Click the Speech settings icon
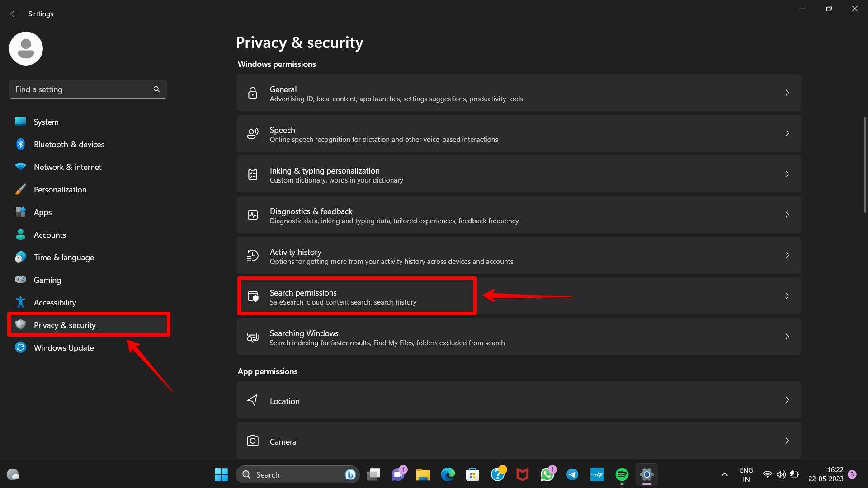Image resolution: width=868 pixels, height=488 pixels. coord(252,133)
